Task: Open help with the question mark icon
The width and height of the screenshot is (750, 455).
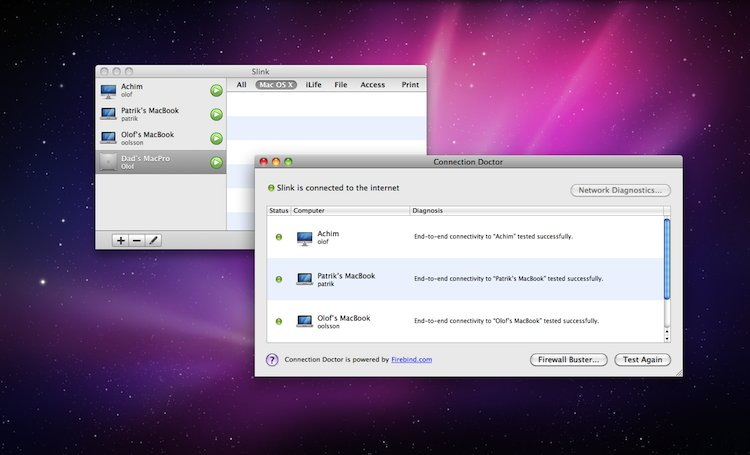Action: [272, 360]
